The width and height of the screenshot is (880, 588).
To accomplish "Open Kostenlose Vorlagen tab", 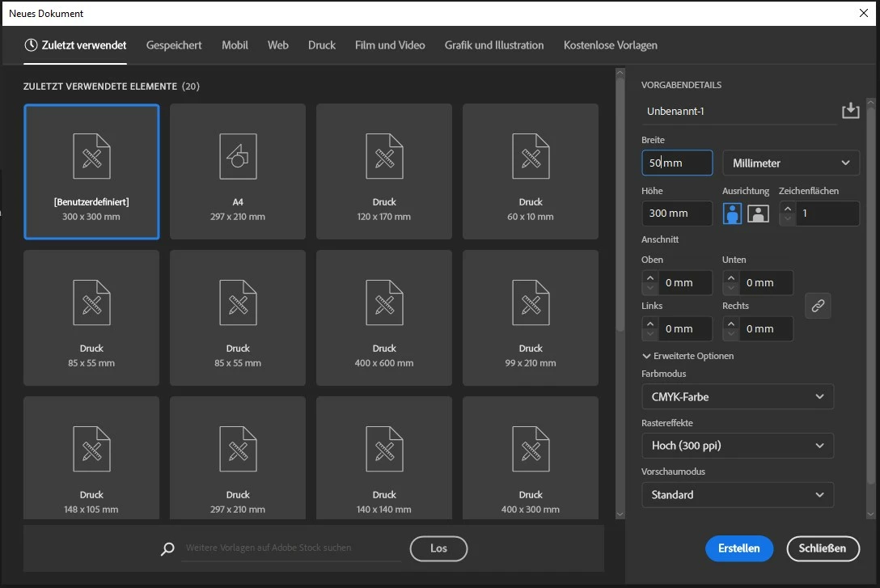I will click(x=610, y=44).
